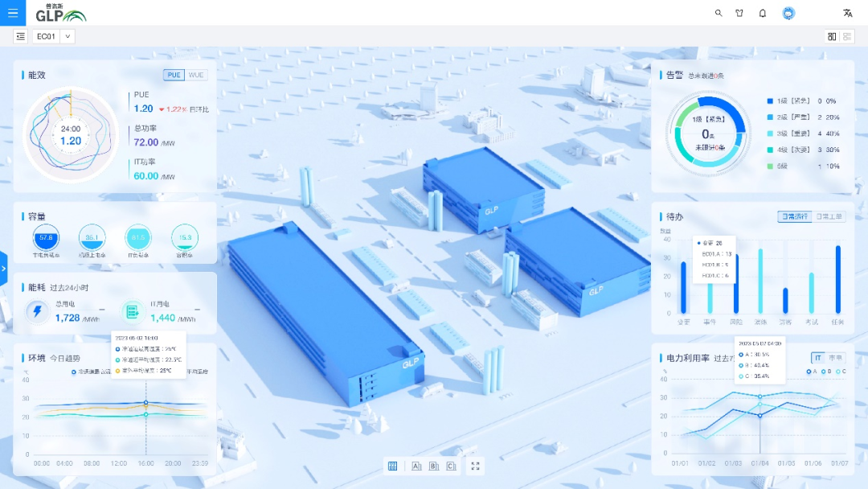
Task: Click the all-buildings overview button in the bottom toolbar
Action: click(x=392, y=466)
